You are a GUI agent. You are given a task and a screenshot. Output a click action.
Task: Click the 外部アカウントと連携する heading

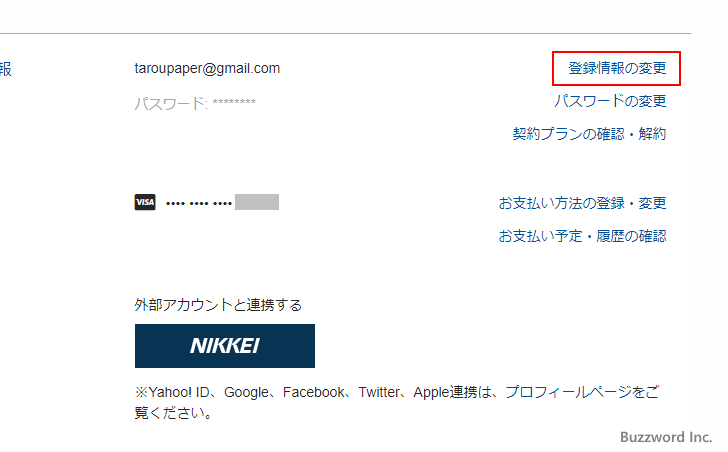point(218,305)
